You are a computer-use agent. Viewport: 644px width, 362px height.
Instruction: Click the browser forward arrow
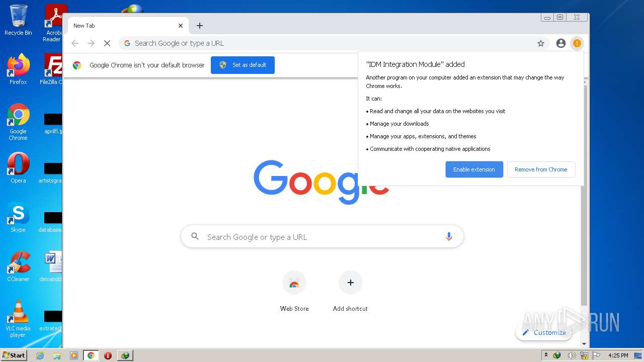(x=91, y=43)
